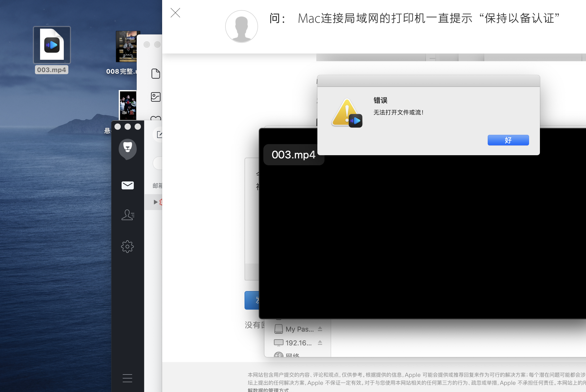The image size is (586, 392).
Task: Close the enlarged image overlay with X
Action: [175, 13]
